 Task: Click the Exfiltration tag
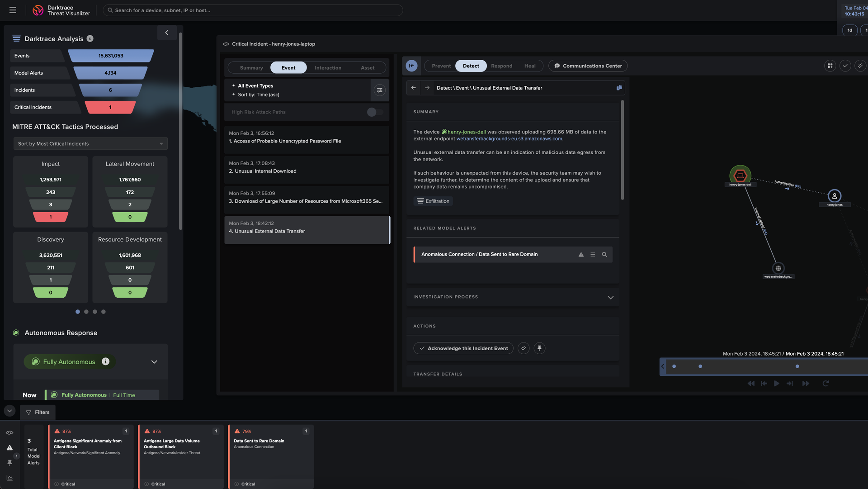(433, 201)
